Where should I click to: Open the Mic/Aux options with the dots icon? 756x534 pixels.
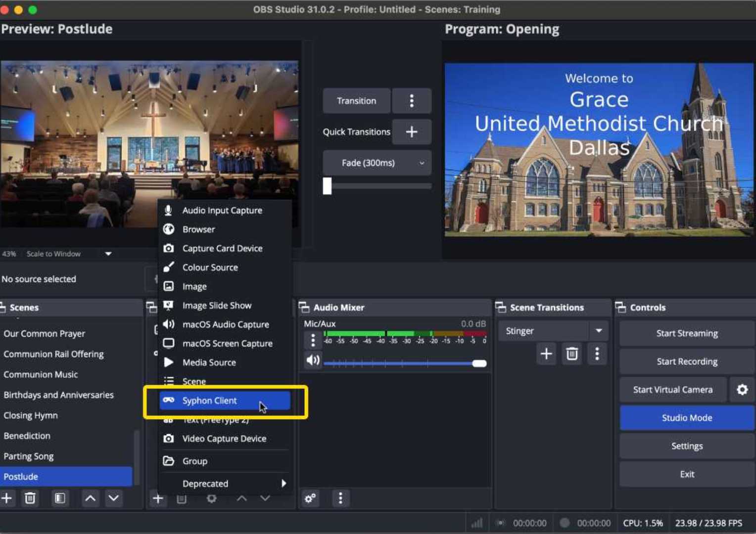pyautogui.click(x=313, y=340)
